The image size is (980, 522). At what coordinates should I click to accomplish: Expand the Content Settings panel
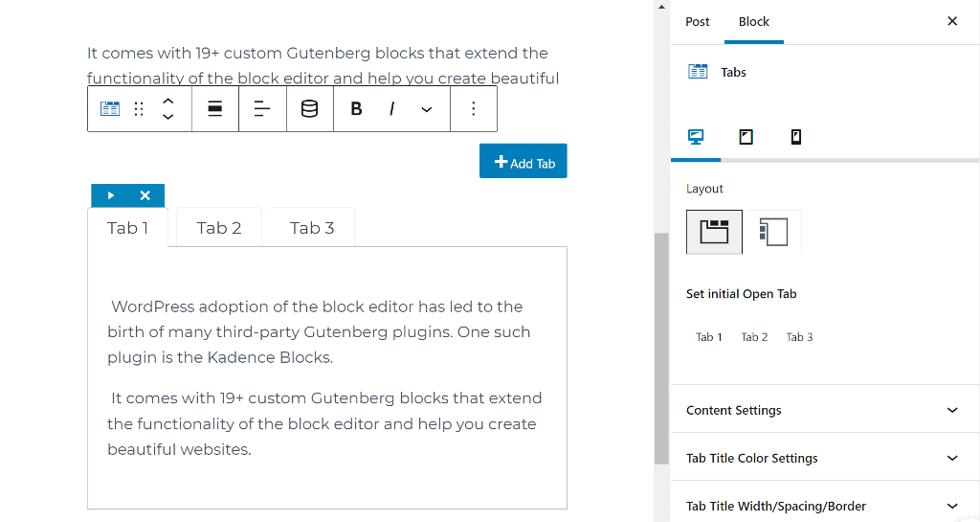822,410
